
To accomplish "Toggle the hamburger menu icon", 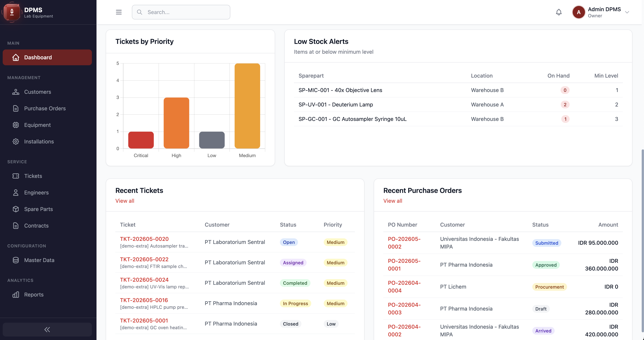I will point(119,12).
